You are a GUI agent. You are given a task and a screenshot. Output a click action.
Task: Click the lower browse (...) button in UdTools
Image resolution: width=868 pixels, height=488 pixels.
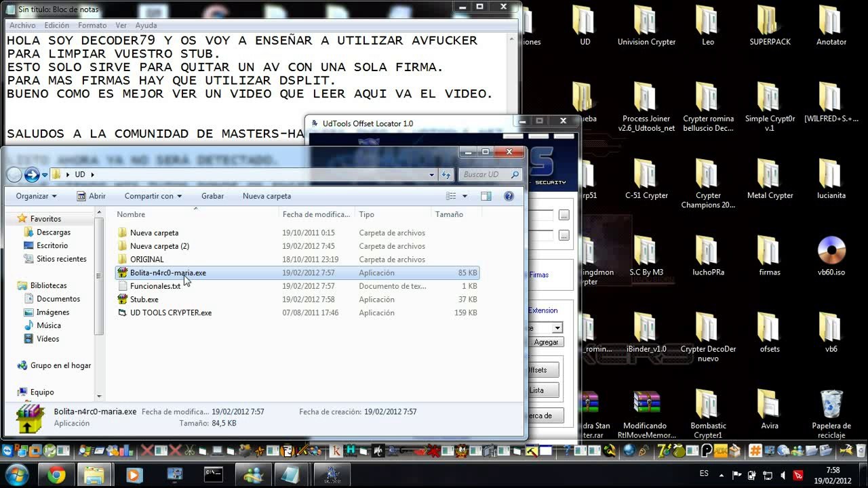[564, 236]
